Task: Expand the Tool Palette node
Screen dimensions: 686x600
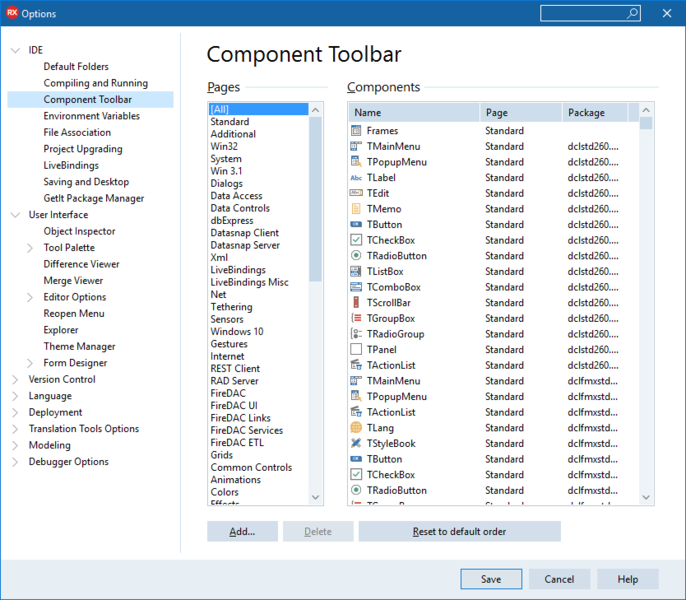Action: 30,248
